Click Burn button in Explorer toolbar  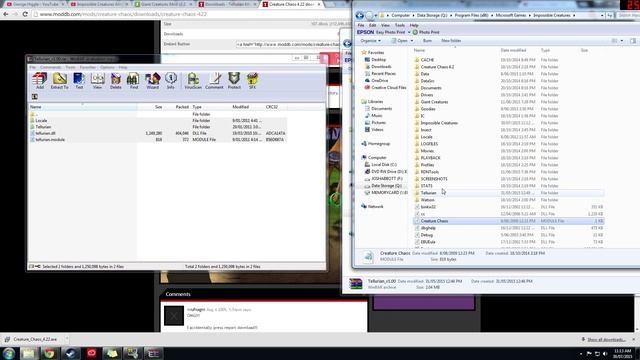(427, 41)
